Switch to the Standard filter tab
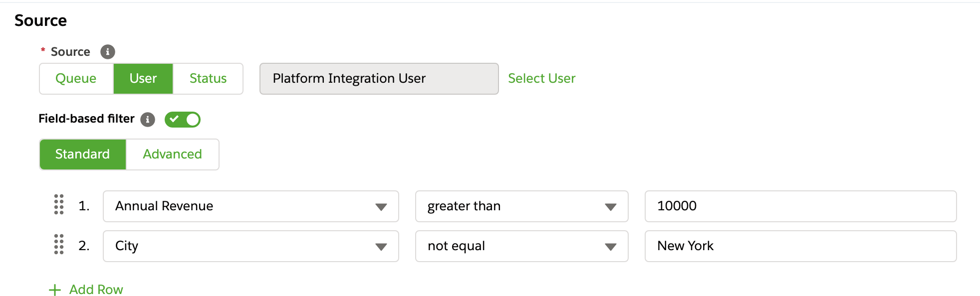 pos(83,154)
